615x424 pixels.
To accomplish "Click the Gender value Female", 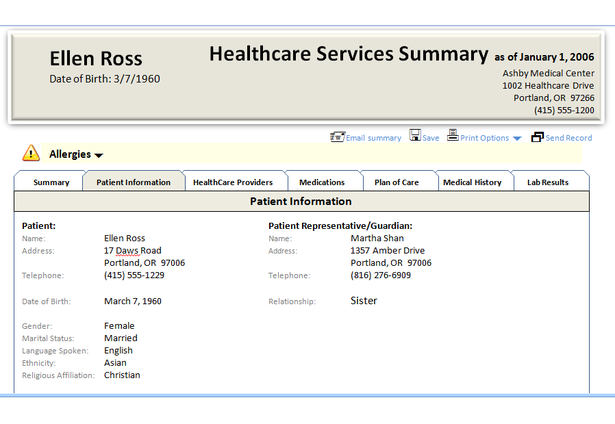I will (x=119, y=326).
